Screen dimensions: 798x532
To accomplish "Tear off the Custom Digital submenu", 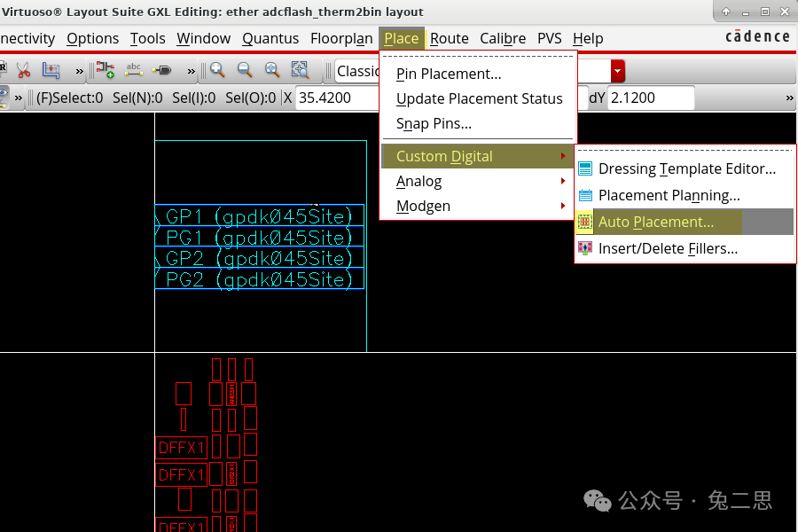I will click(685, 151).
